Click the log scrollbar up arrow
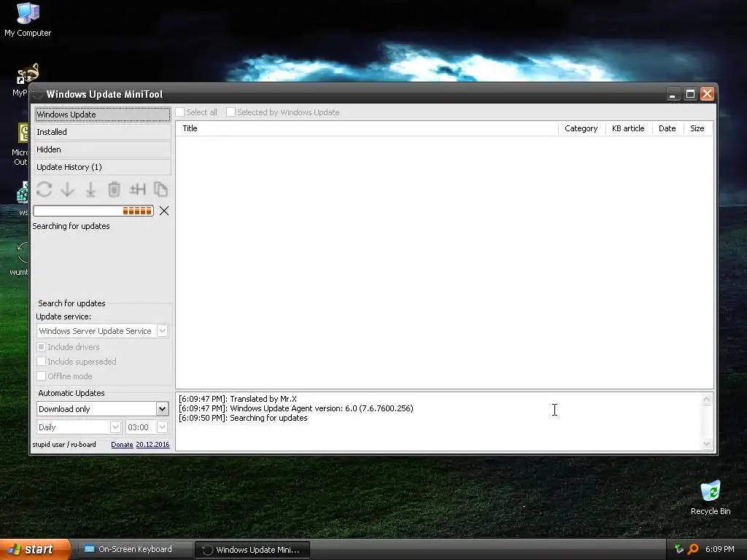Viewport: 747px width, 560px height. 706,400
